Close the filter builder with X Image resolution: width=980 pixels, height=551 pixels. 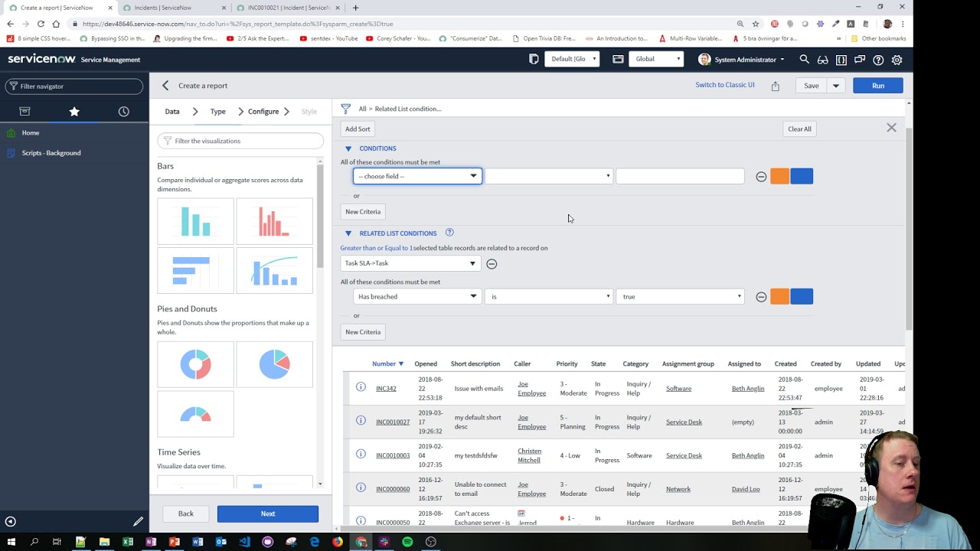[x=891, y=128]
